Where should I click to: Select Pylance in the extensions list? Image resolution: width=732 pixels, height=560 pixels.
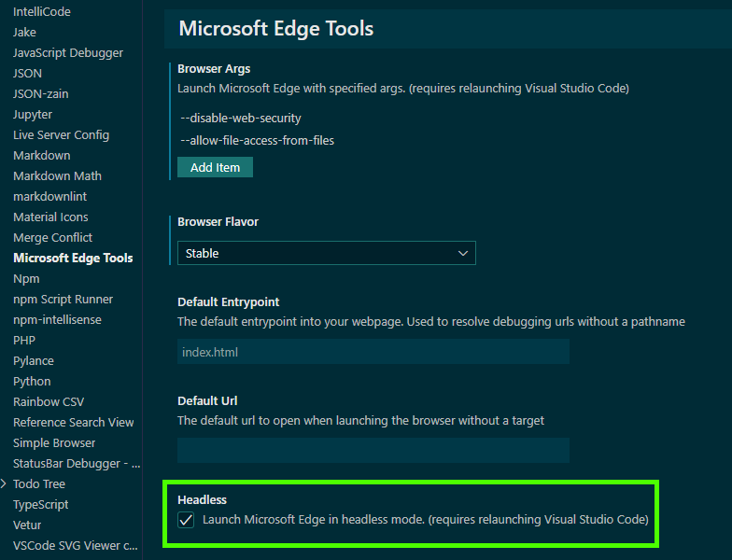point(34,360)
